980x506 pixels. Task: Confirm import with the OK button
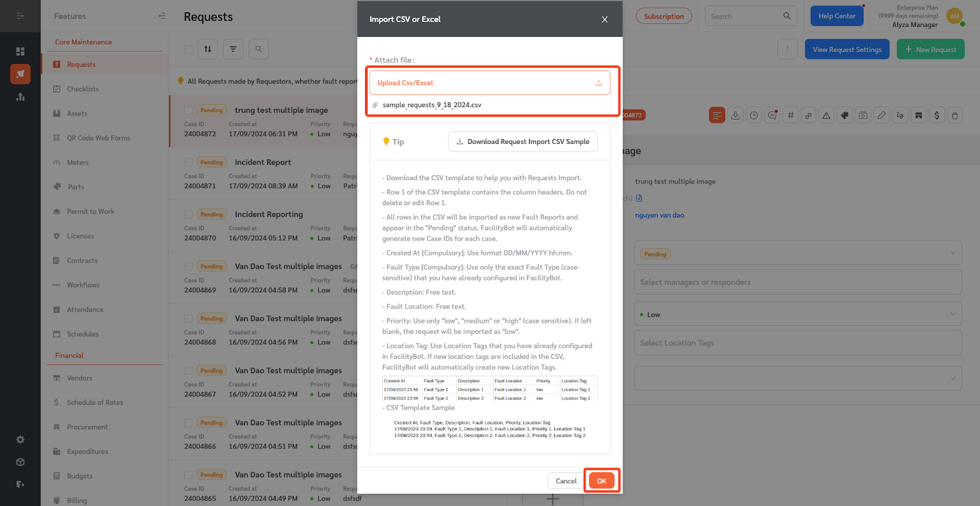601,481
